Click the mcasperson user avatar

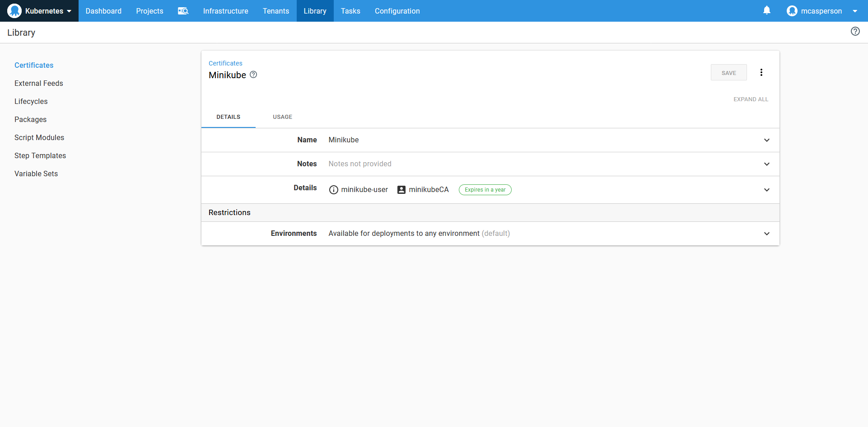pyautogui.click(x=792, y=11)
